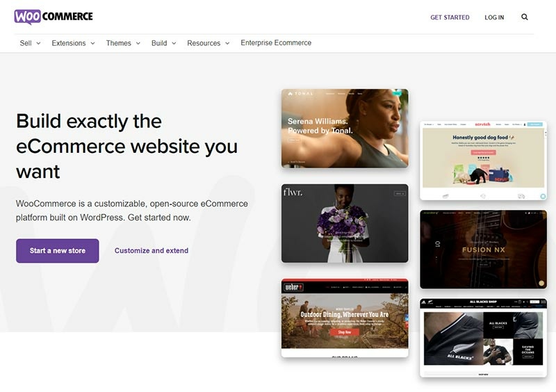Select the Extensions menu label
Image resolution: width=556 pixels, height=392 pixels.
pos(68,43)
